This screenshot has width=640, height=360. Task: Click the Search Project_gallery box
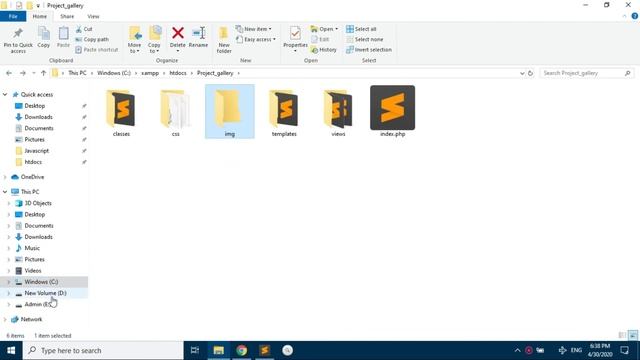587,73
